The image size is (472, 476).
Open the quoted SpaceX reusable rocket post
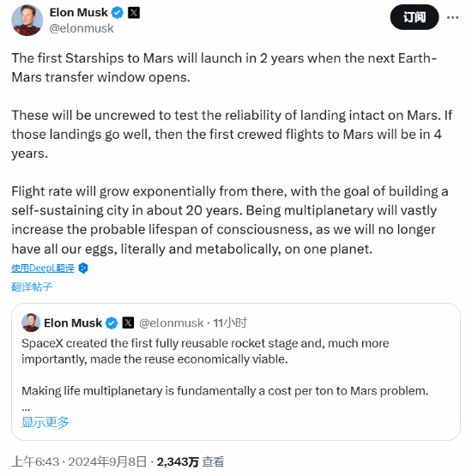click(x=236, y=371)
